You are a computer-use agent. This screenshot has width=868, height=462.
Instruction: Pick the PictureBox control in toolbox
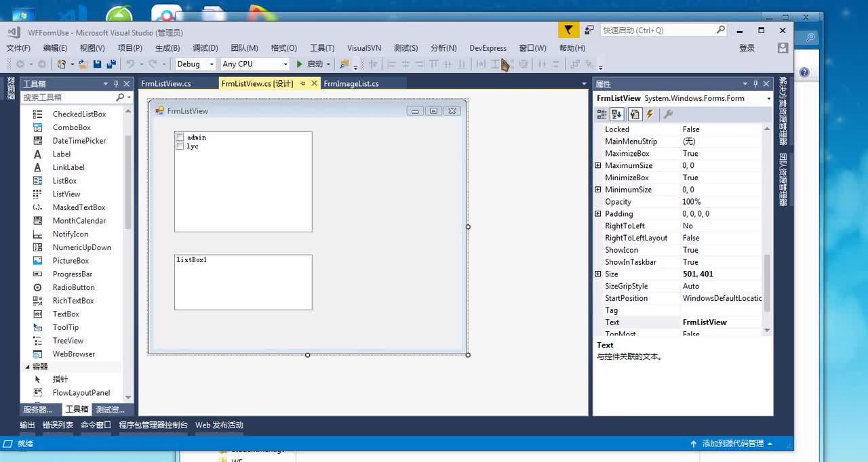tap(71, 261)
